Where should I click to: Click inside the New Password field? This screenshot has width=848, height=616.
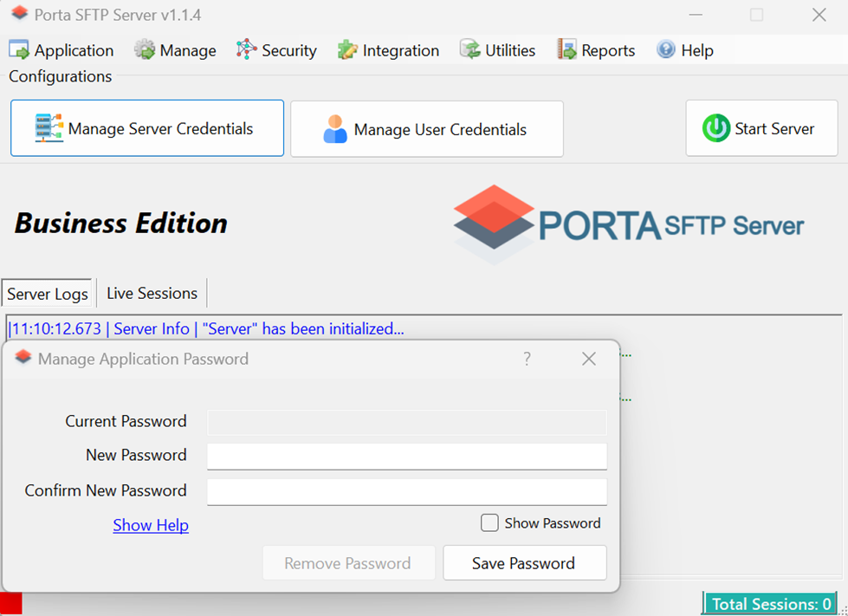pos(406,455)
